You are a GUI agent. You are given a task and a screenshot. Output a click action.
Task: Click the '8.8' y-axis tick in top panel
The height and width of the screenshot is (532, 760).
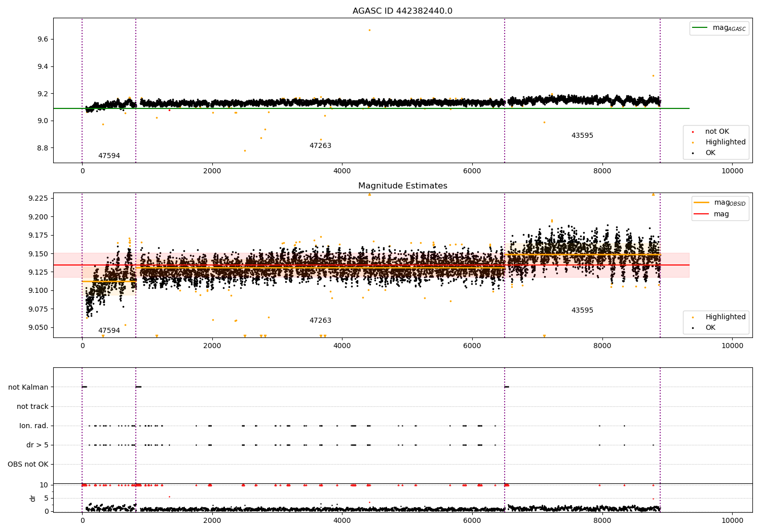point(43,148)
